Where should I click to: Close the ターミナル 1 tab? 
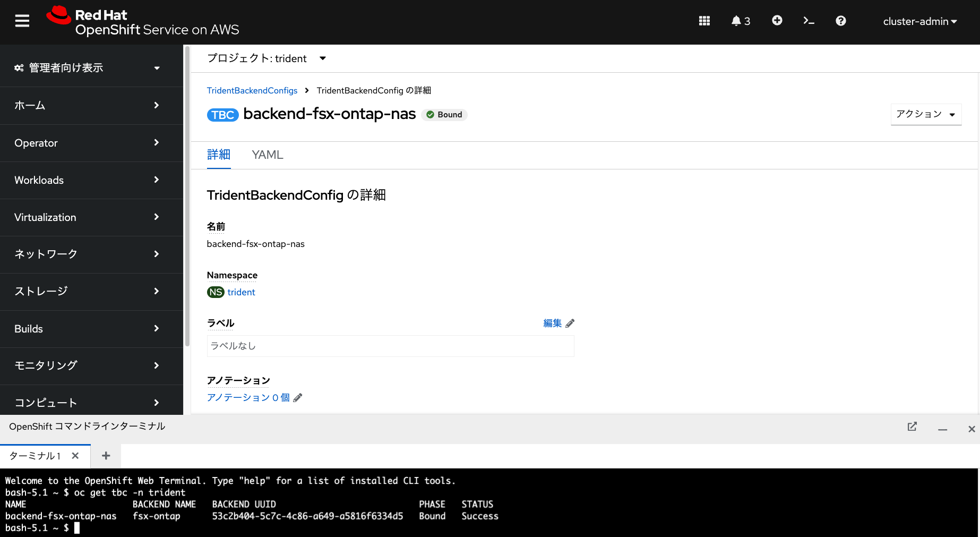(75, 456)
